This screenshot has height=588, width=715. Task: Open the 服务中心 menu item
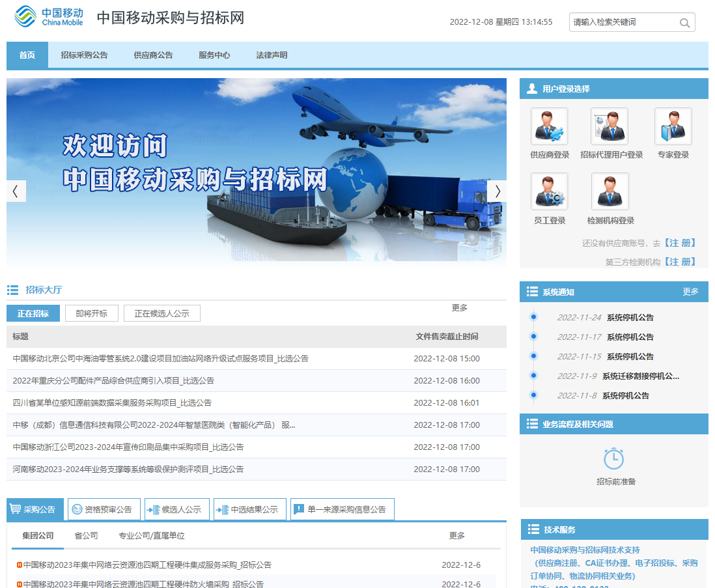pyautogui.click(x=214, y=55)
